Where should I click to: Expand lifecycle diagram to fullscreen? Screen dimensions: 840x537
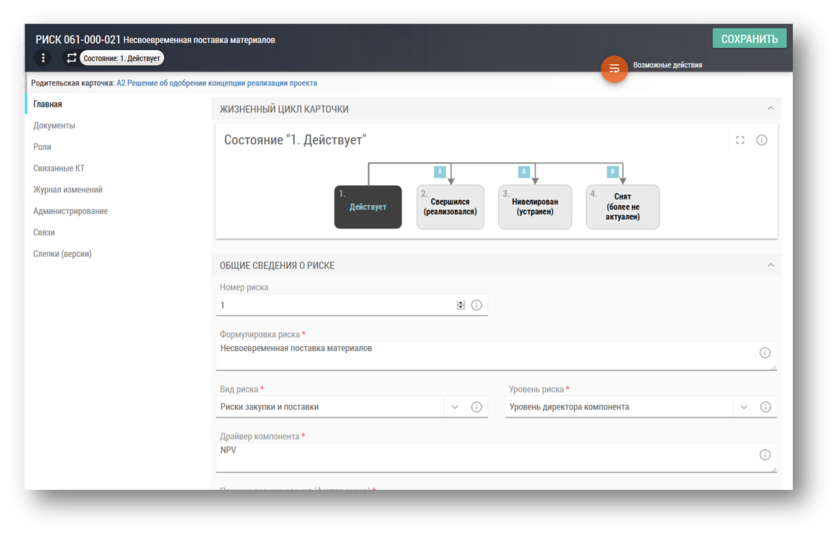coord(740,141)
